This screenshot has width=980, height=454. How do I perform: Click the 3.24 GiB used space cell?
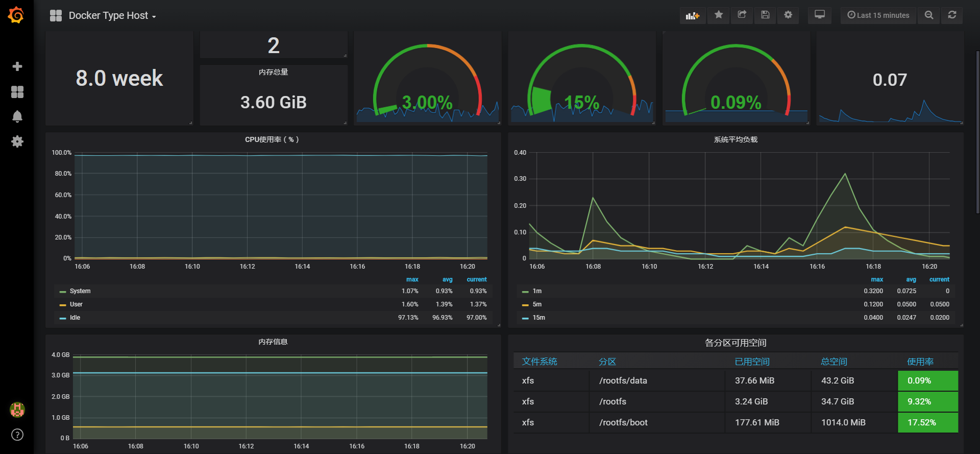click(x=768, y=401)
